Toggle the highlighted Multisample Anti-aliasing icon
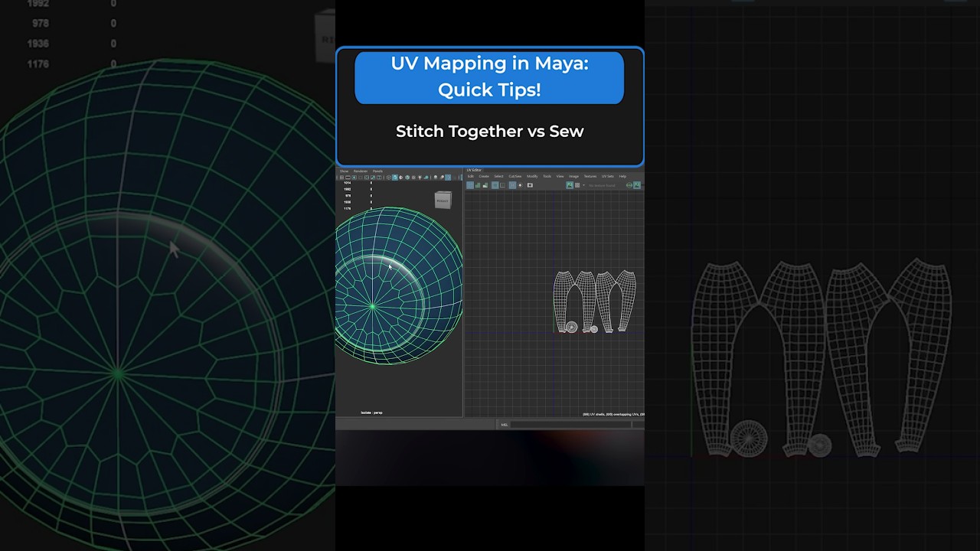980x551 pixels. pos(448,178)
